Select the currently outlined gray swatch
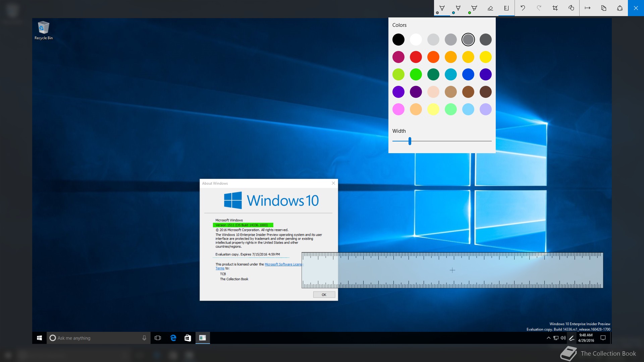The image size is (644, 362). 468,40
